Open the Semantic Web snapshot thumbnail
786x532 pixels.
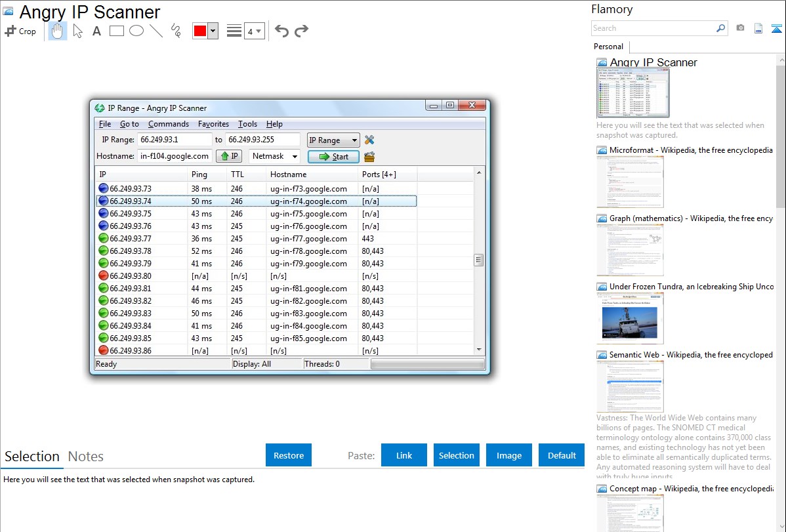coord(630,386)
